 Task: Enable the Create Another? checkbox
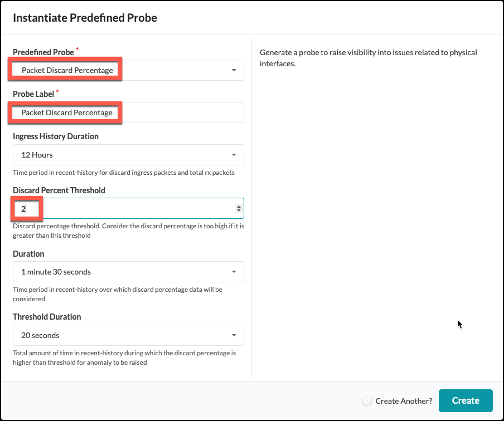[367, 400]
